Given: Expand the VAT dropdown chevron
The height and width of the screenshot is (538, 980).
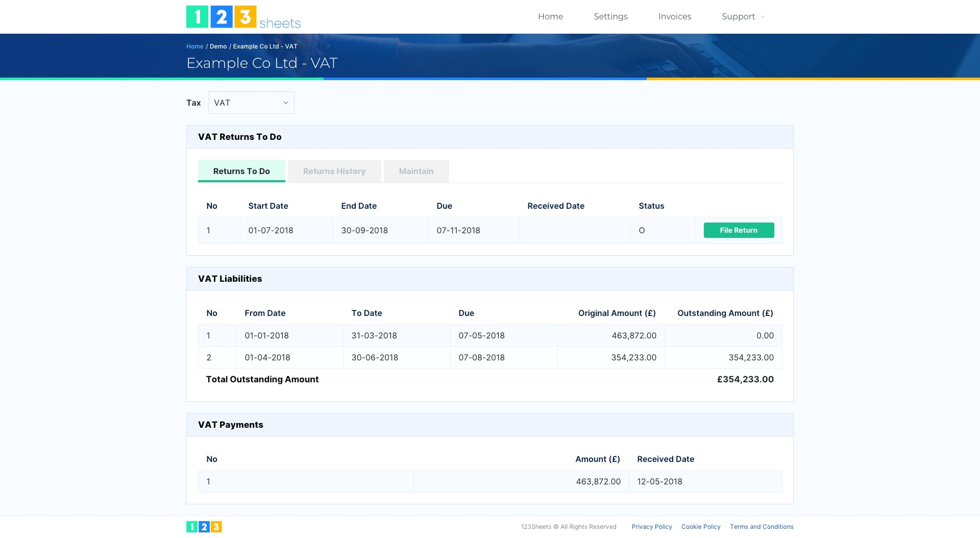Looking at the screenshot, I should [x=285, y=103].
